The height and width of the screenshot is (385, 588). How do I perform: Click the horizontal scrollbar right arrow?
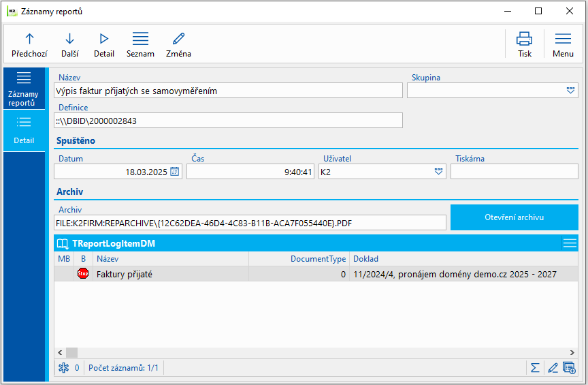(x=572, y=353)
